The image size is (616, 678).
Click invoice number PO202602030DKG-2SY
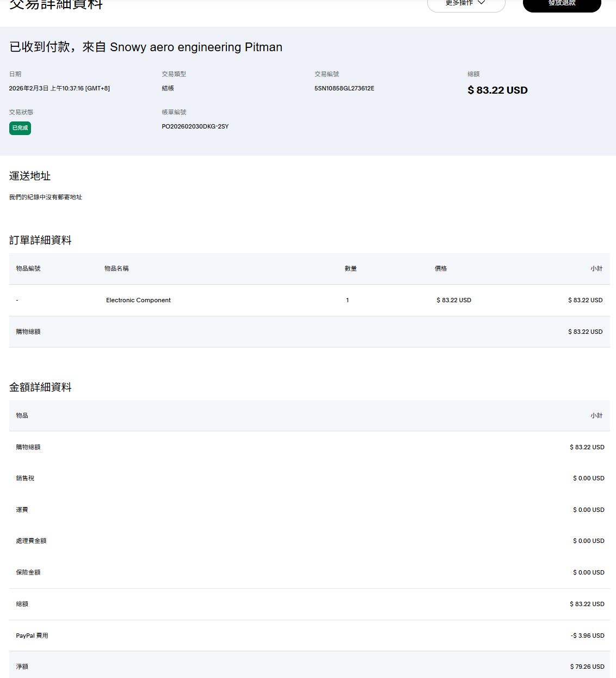[195, 126]
